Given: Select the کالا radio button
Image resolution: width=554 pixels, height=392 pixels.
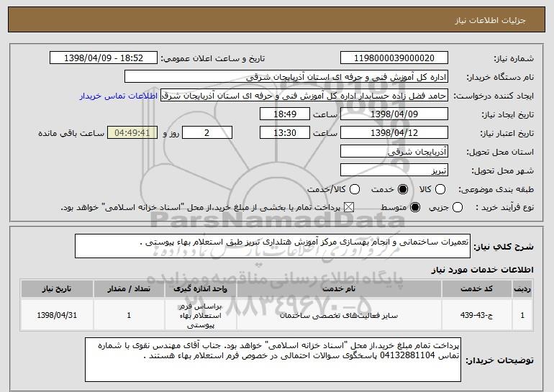Looking at the screenshot, I should 440,189.
